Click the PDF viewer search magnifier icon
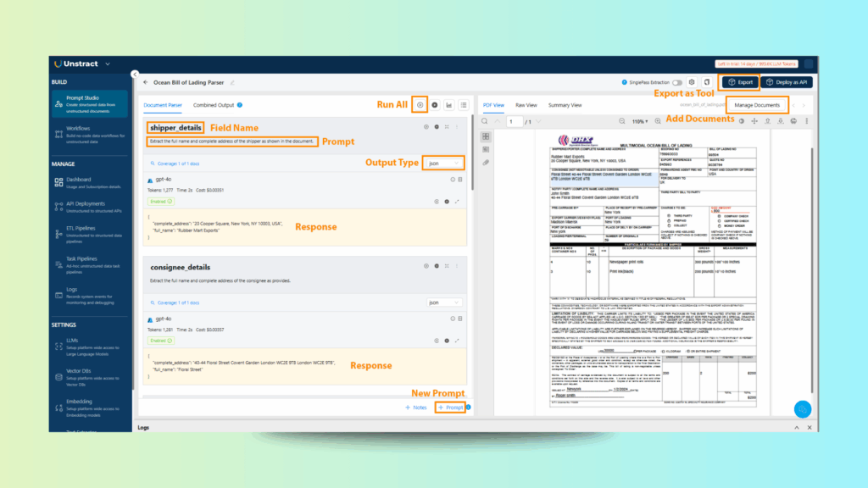 485,121
